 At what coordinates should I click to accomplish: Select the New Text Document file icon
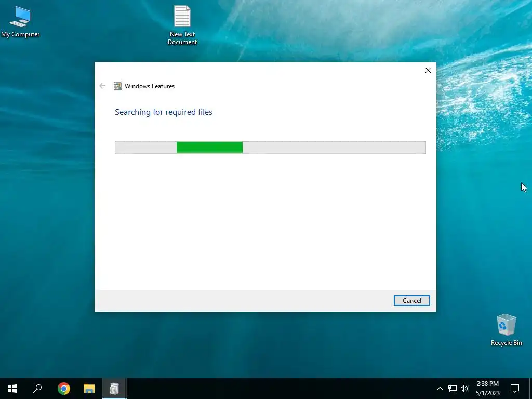(x=182, y=25)
